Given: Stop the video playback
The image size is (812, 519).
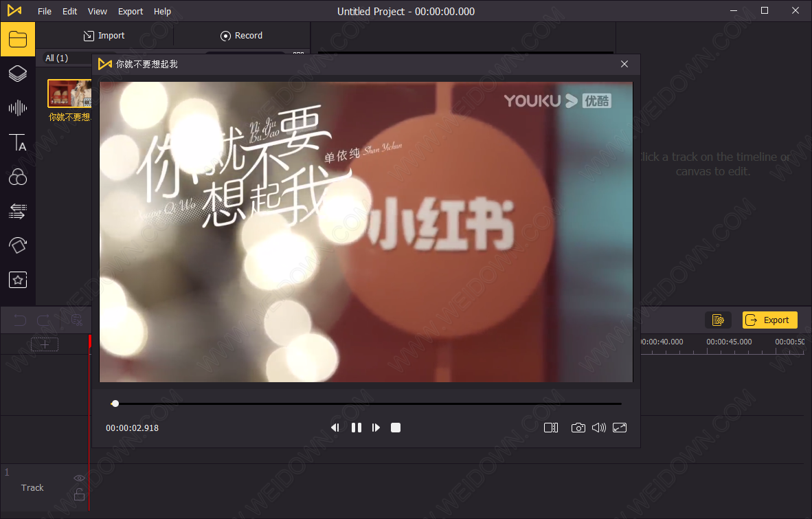Looking at the screenshot, I should tap(396, 428).
